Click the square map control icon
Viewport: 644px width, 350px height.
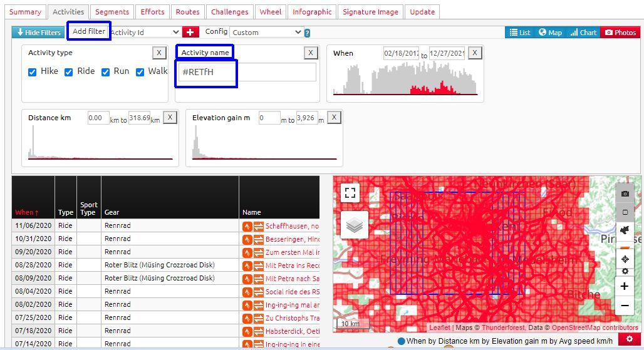625,212
